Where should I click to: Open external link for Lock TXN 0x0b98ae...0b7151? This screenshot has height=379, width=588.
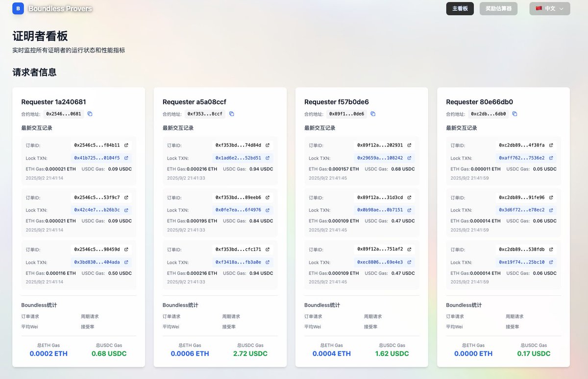(x=409, y=210)
